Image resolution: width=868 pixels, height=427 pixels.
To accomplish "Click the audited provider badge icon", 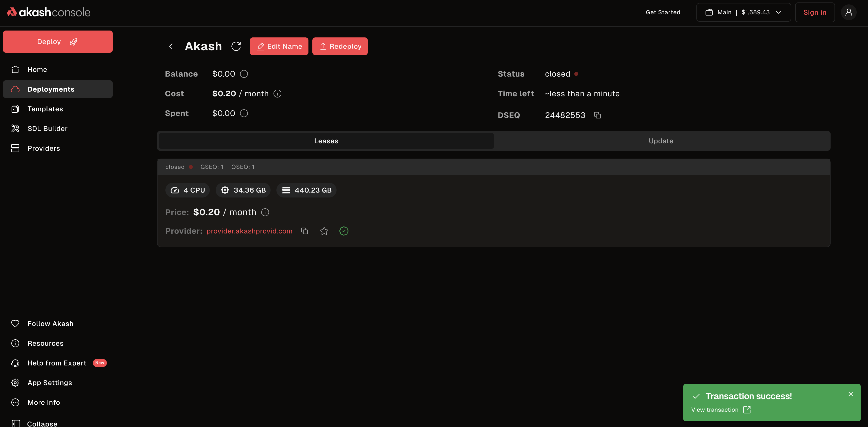I will (x=344, y=231).
